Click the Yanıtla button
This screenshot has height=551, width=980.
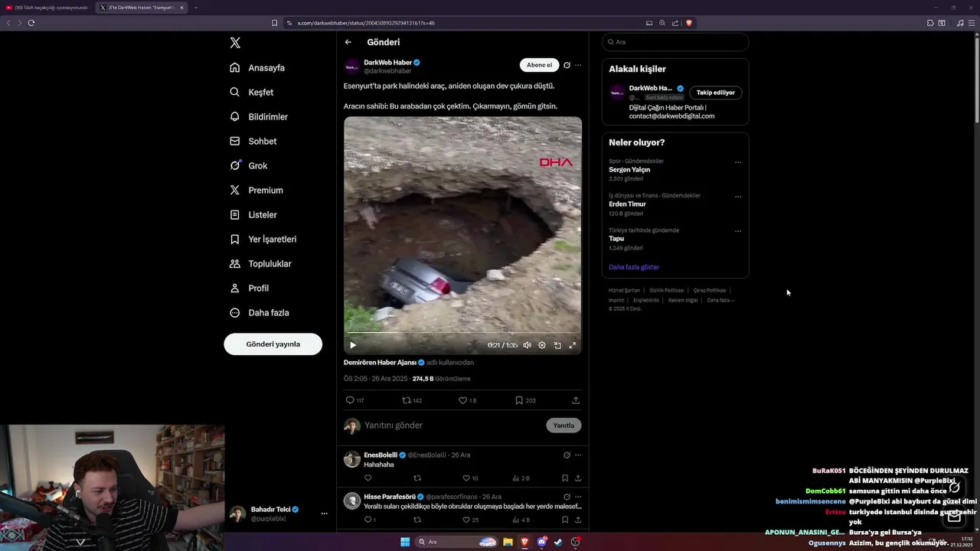pos(563,425)
